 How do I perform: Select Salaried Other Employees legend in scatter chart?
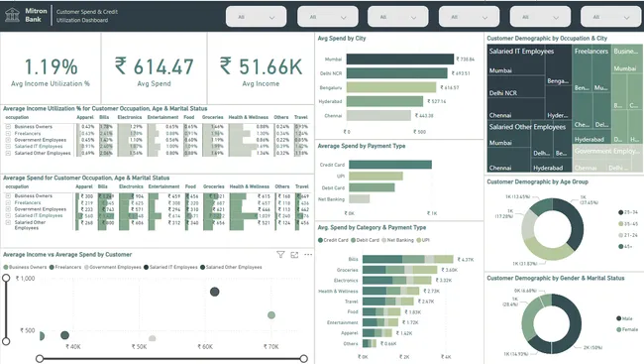point(231,267)
